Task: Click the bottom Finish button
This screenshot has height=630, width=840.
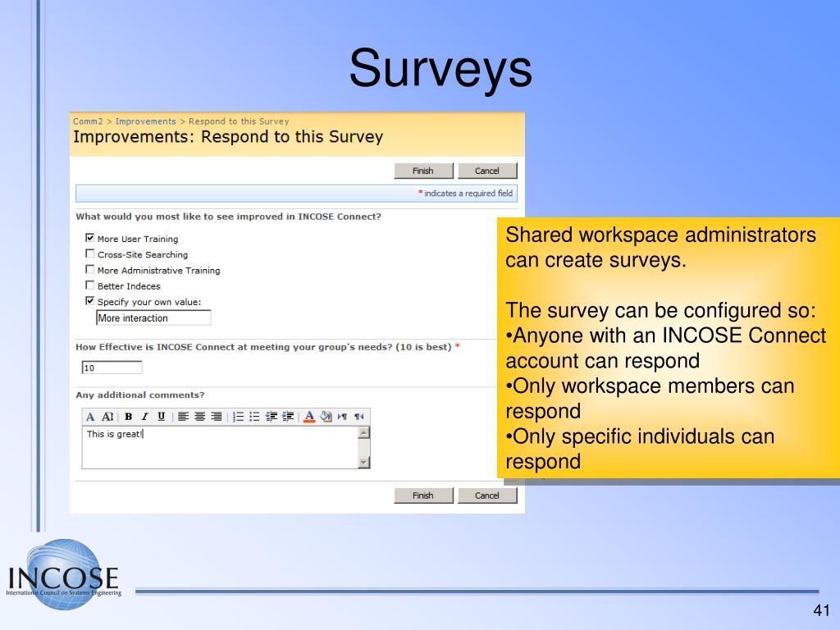Action: click(424, 495)
